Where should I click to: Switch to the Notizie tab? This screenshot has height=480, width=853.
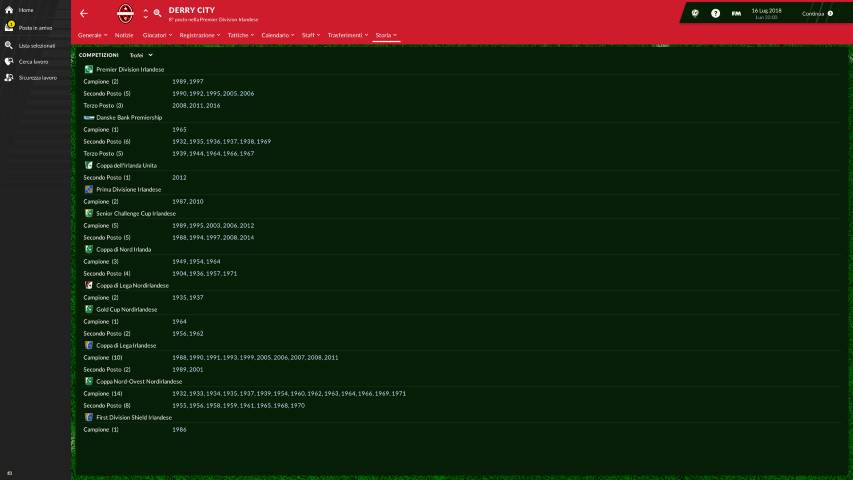click(124, 35)
